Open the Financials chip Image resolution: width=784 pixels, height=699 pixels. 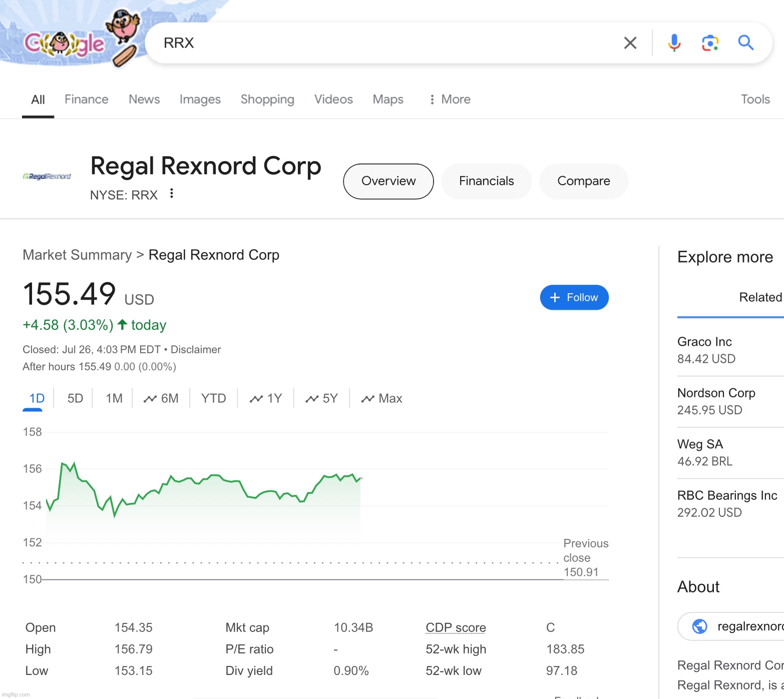487,181
